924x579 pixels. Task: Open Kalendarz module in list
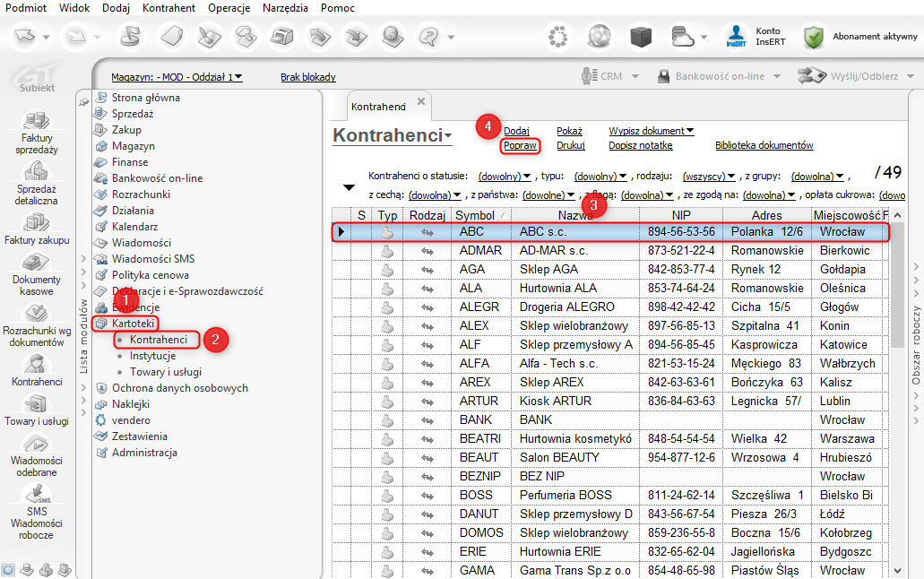pos(135,227)
